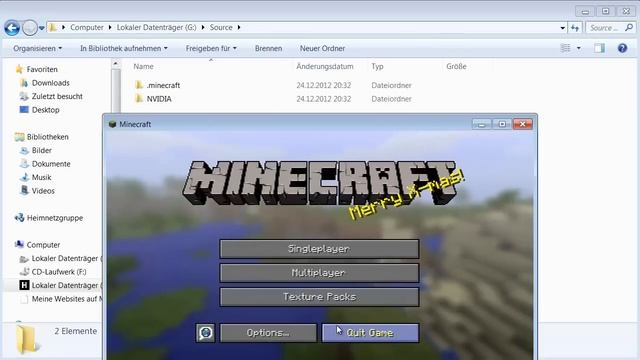Click the Explorer back arrow button
The image size is (640, 360).
pyautogui.click(x=12, y=28)
